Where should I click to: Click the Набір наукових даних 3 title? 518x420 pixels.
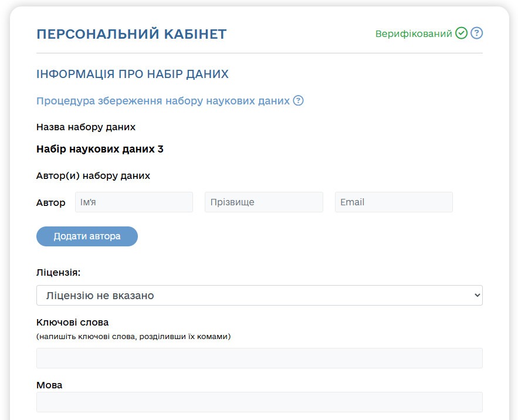[100, 149]
